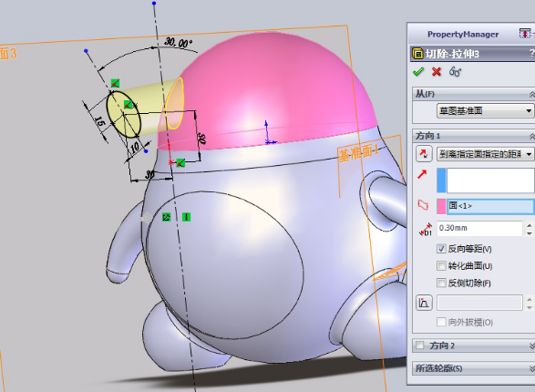
Task: Click the PropertyManager pin icon
Action: click(x=525, y=34)
